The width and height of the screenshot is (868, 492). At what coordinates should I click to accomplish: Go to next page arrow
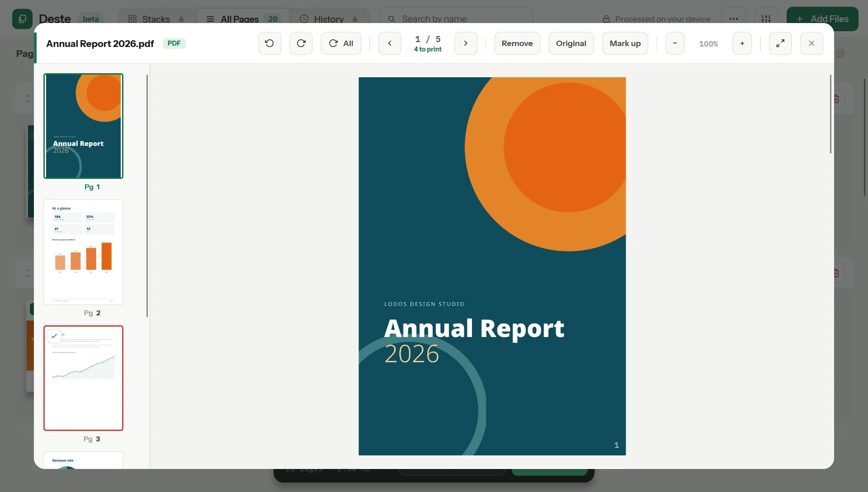coord(466,43)
